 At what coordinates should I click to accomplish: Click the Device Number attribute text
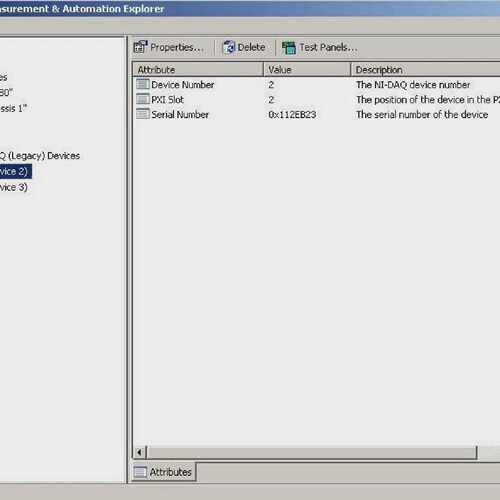tap(183, 85)
